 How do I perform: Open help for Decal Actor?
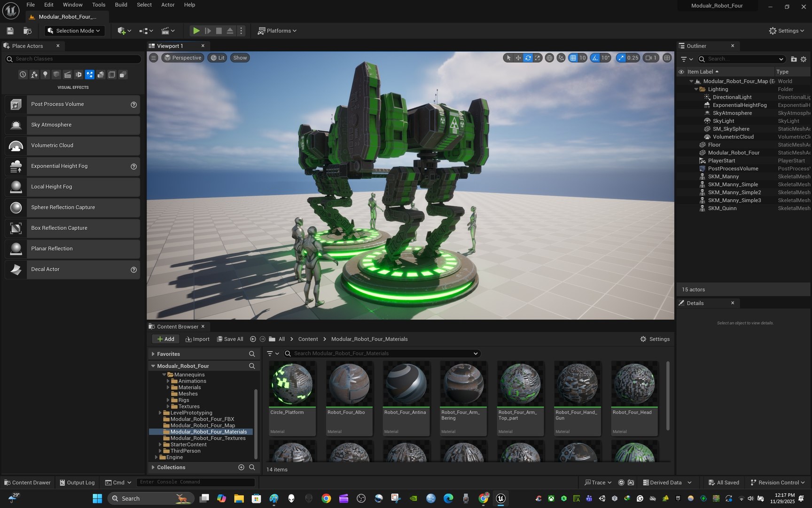pyautogui.click(x=133, y=270)
